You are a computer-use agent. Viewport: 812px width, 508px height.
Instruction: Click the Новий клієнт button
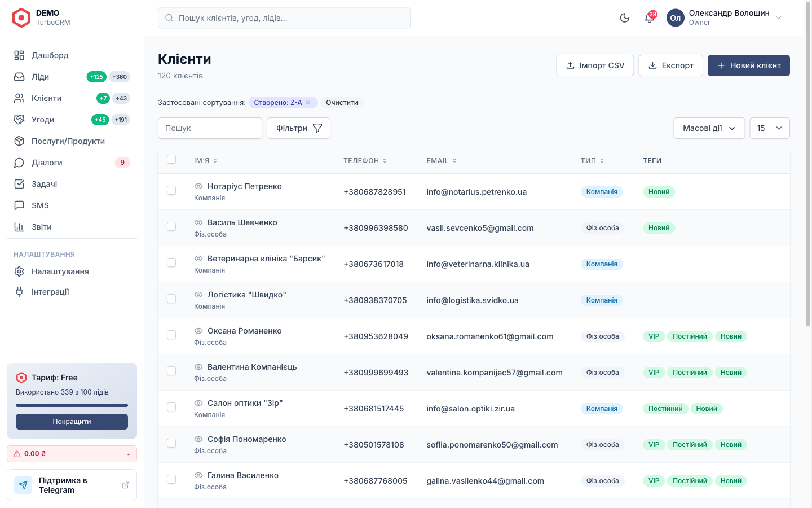[749, 65]
